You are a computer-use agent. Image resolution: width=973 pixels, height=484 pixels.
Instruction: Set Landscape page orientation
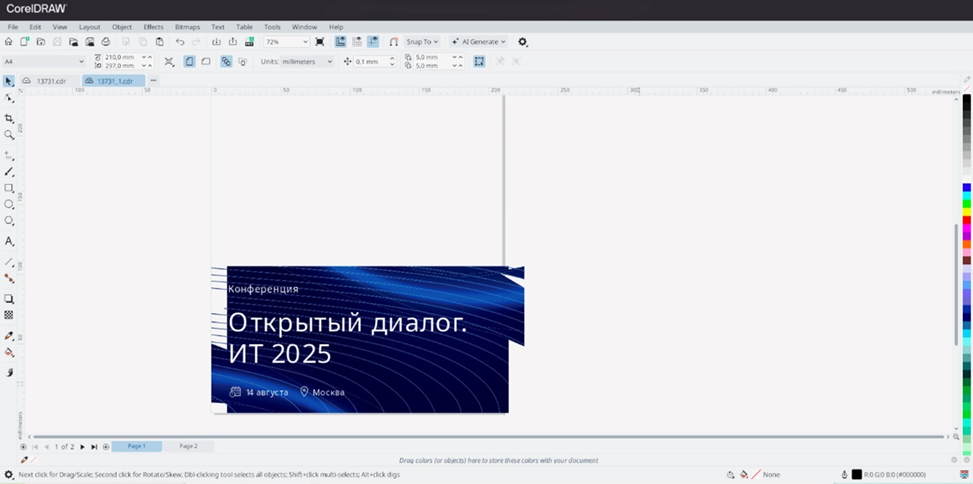pyautogui.click(x=205, y=61)
